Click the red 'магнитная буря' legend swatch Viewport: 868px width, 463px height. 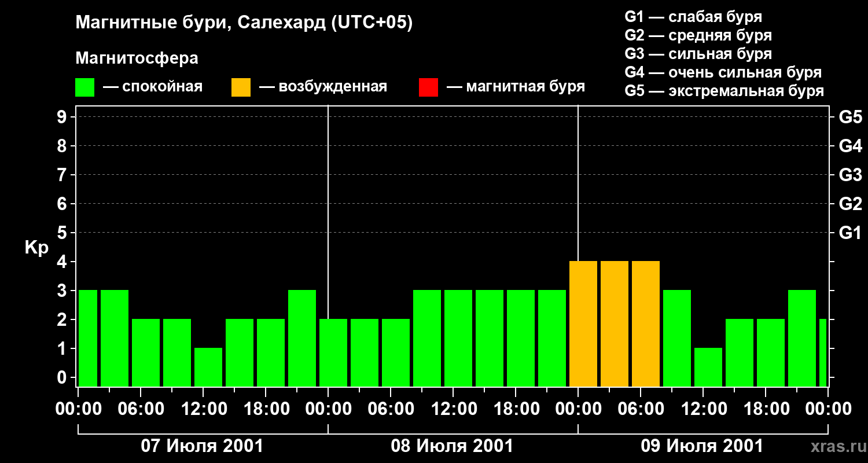(x=428, y=87)
